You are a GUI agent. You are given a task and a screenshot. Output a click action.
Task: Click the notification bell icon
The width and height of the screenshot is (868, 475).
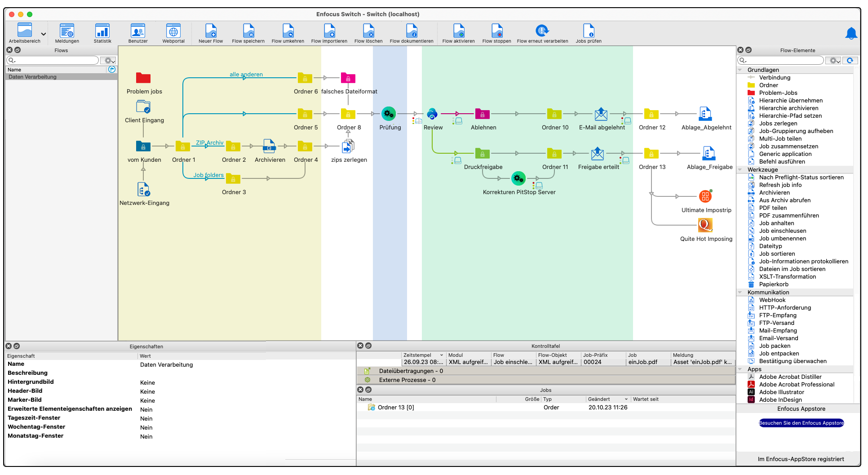tap(850, 33)
